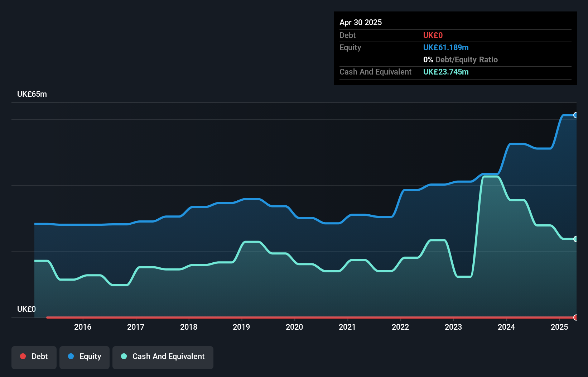This screenshot has height=377, width=588.
Task: Click the Apr 30 2025 tooltip header
Action: (x=361, y=22)
